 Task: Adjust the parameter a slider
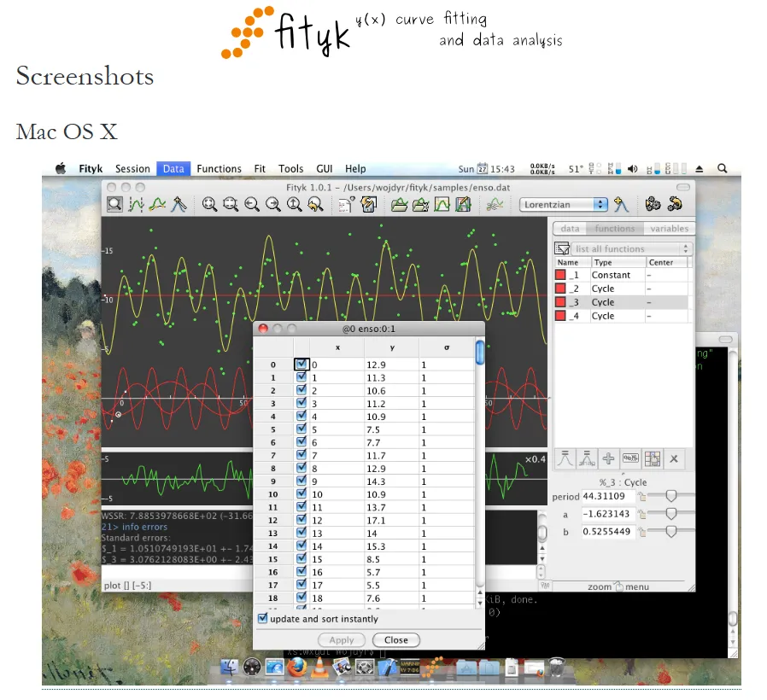(x=671, y=514)
